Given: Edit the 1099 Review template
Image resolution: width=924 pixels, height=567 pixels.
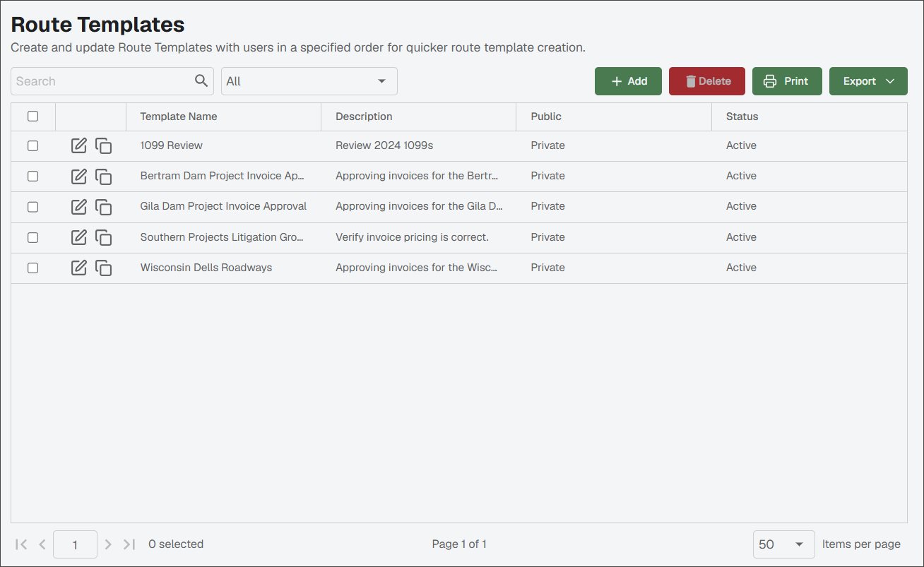Looking at the screenshot, I should [79, 145].
